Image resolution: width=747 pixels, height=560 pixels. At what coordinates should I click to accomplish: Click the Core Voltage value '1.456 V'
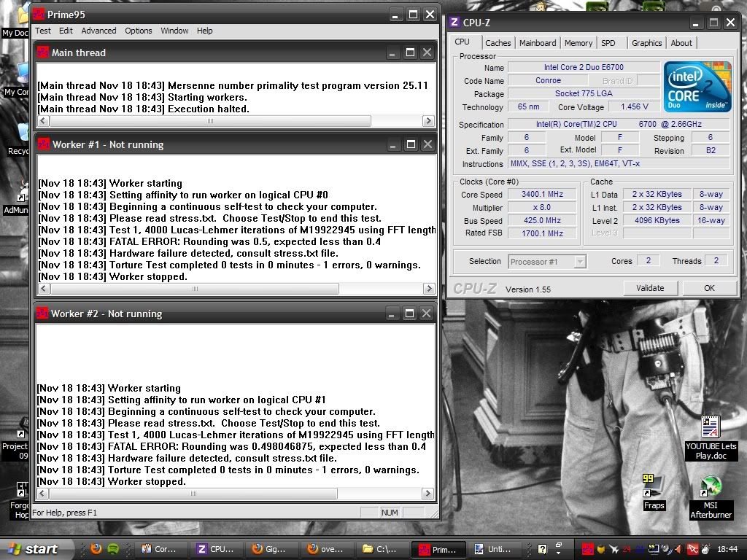point(634,106)
